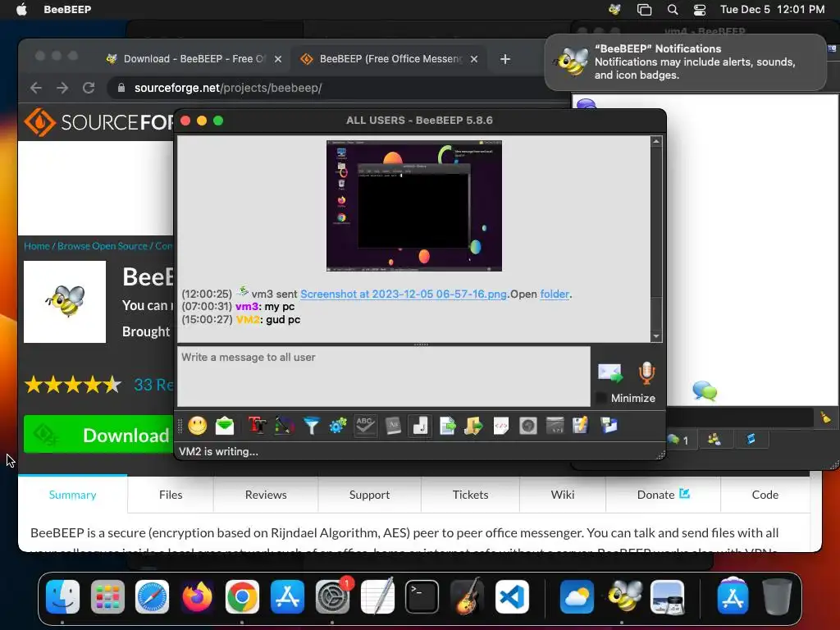Close the 'Download - BeeBEEP' browser tab
The width and height of the screenshot is (840, 630).
(x=278, y=59)
